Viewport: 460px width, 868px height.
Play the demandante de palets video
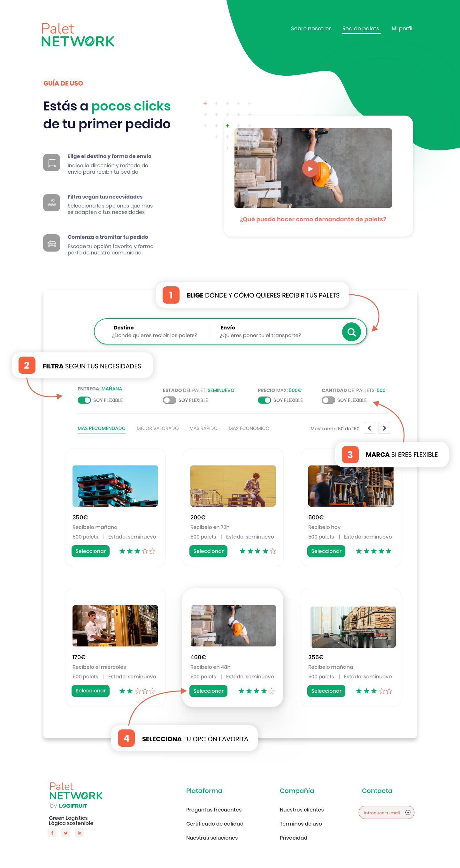click(310, 169)
